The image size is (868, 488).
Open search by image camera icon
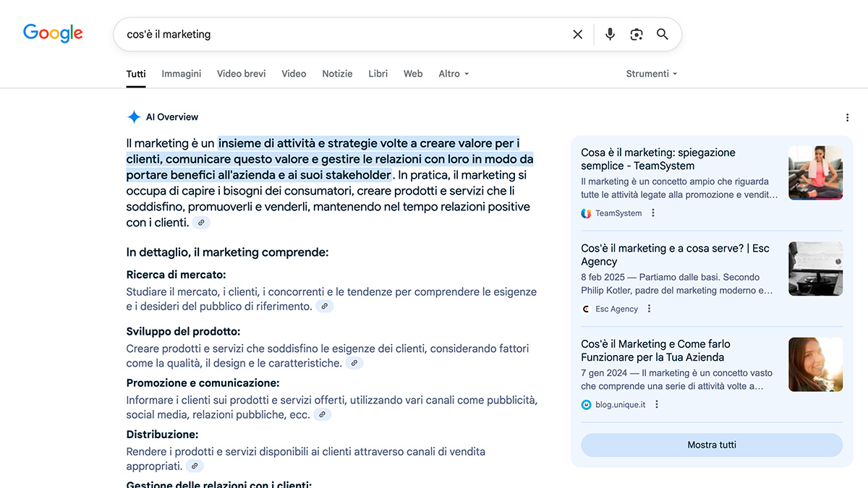[637, 34]
